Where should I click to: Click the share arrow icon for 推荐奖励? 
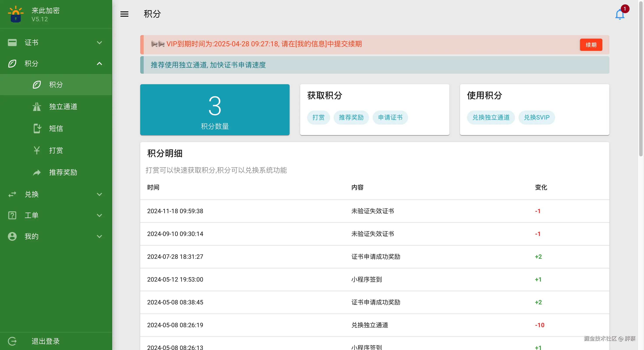coord(37,172)
